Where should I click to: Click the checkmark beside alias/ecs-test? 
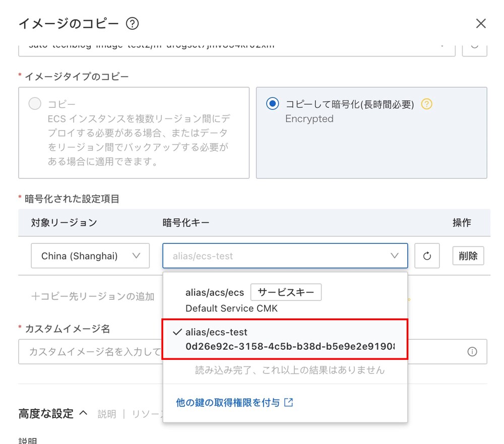point(177,332)
